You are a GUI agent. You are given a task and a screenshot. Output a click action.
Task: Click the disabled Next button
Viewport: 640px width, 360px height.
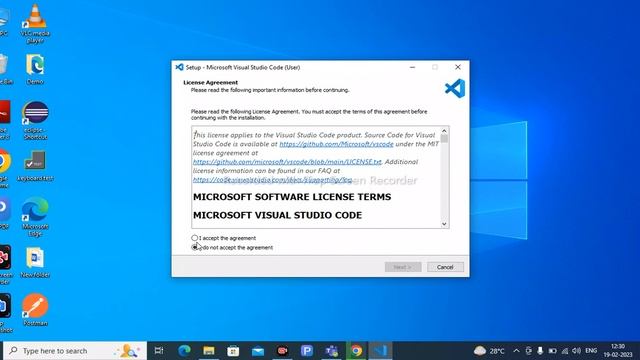coord(403,267)
